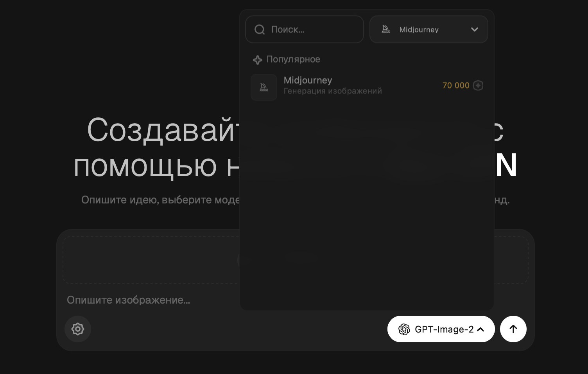Screen dimensions: 588x374
Task: Submit prompt with the up arrow button
Action: point(513,329)
